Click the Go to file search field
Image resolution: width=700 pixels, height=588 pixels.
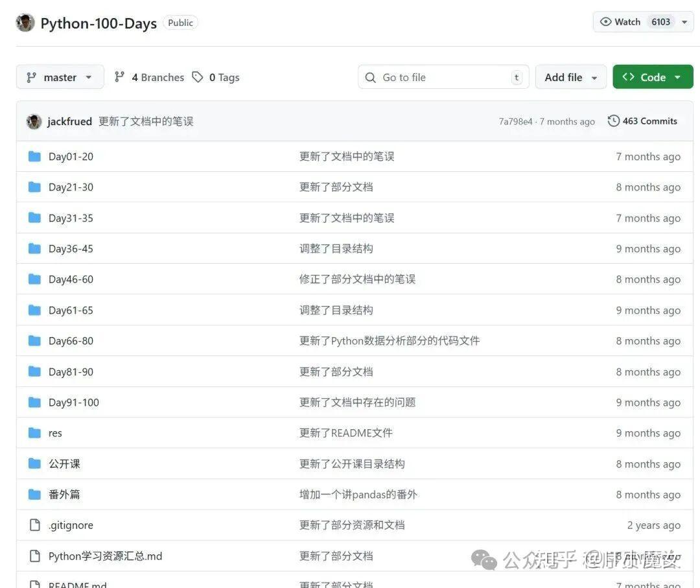coord(443,76)
